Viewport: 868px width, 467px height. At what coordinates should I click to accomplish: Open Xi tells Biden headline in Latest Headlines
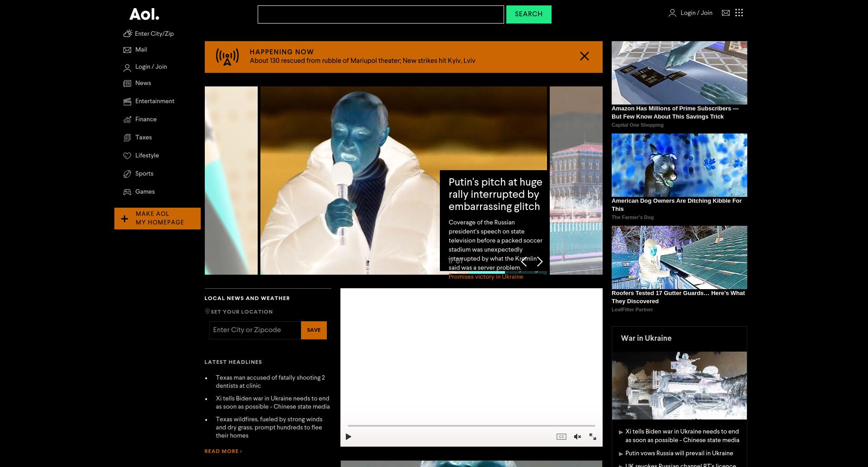[x=273, y=403]
